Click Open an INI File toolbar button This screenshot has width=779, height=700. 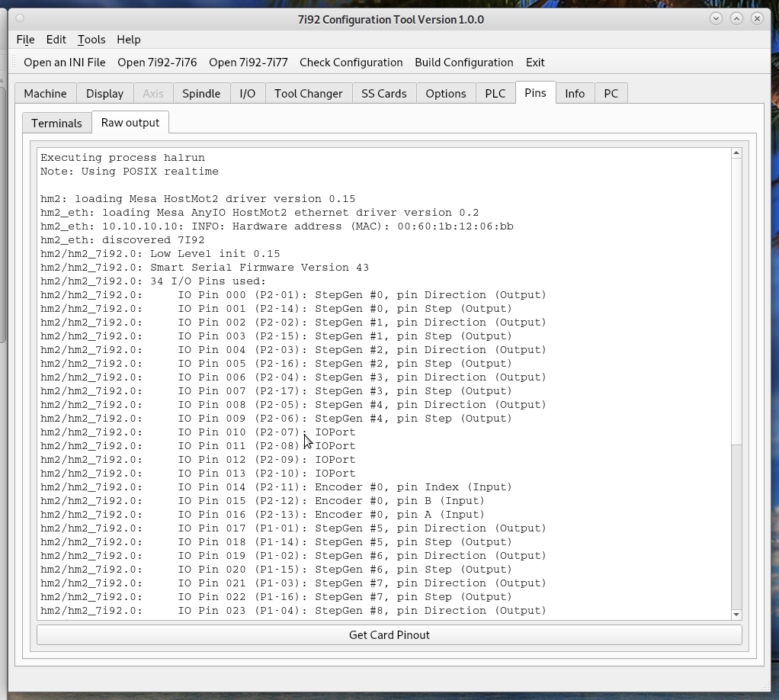[65, 62]
